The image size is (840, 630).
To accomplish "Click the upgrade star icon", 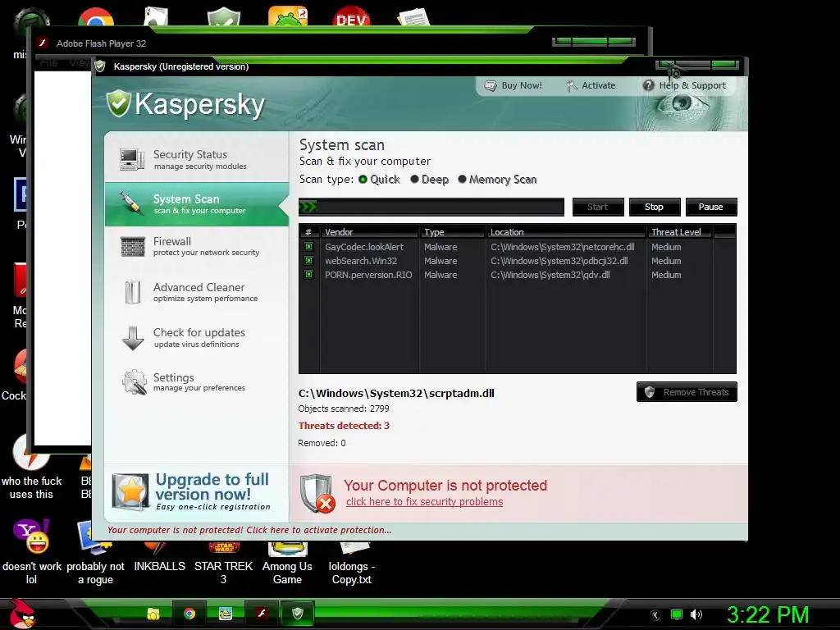I will [130, 491].
